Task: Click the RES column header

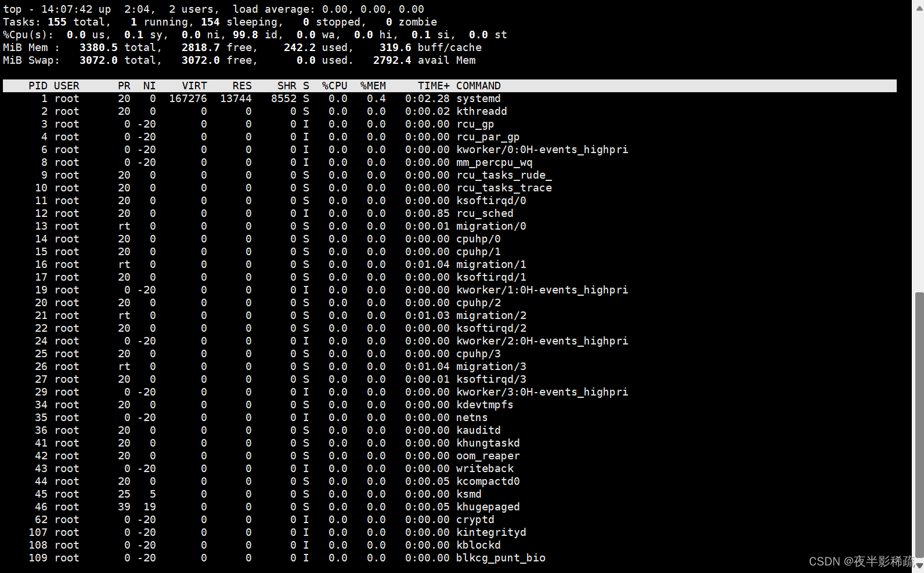Action: coord(242,86)
